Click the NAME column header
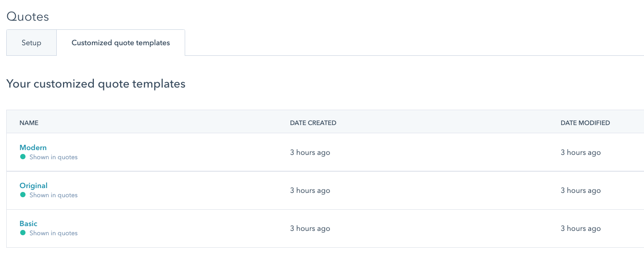This screenshot has width=644, height=279. 29,123
